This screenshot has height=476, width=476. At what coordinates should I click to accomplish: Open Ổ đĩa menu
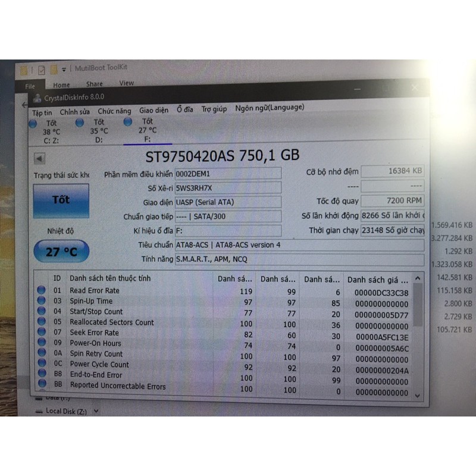coord(185,109)
